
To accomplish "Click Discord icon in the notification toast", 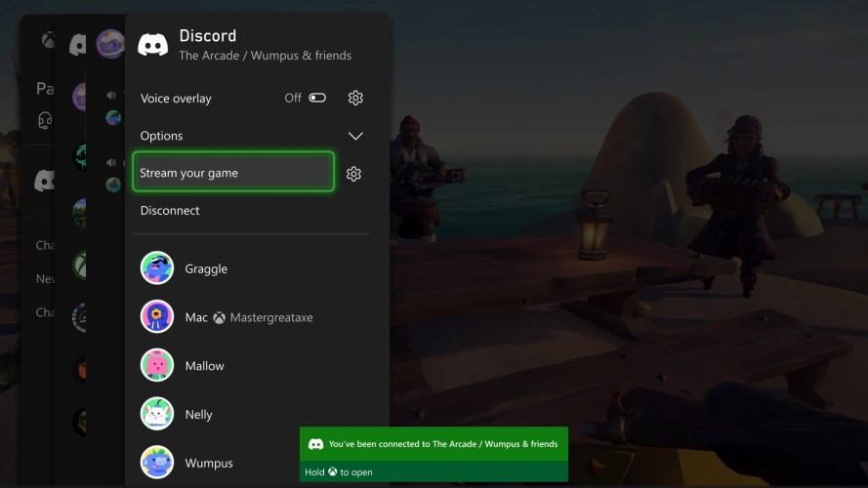I will point(315,444).
